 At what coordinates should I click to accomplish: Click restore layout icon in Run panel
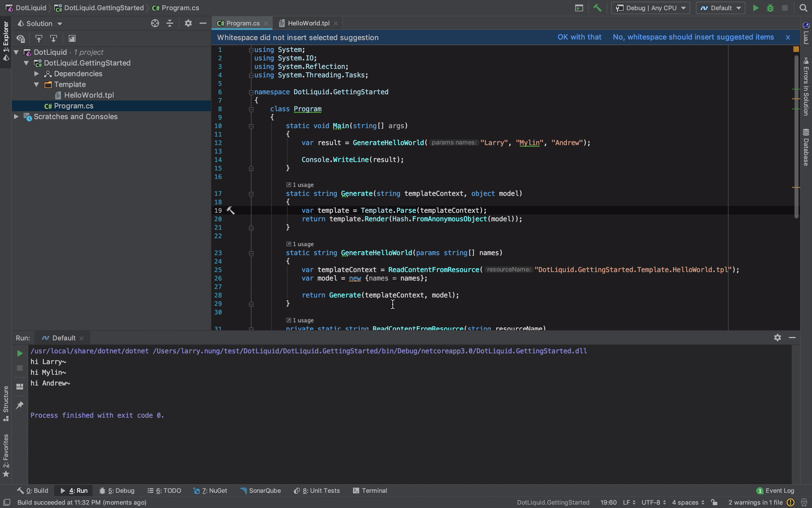[20, 386]
